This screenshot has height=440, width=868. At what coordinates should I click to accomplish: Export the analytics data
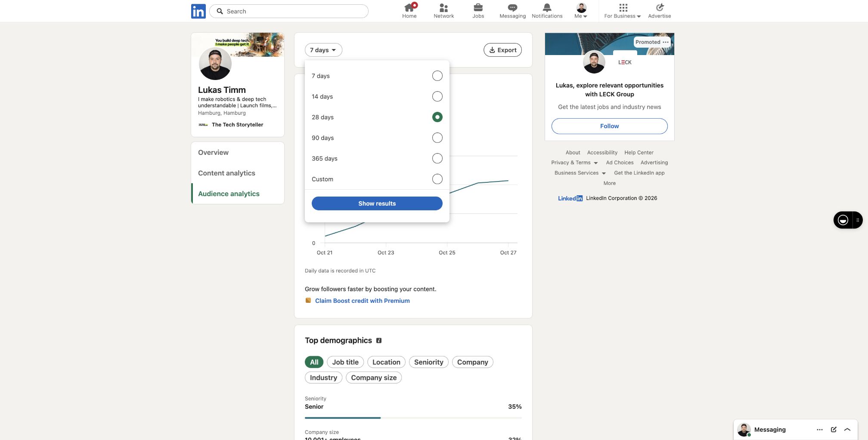[503, 50]
